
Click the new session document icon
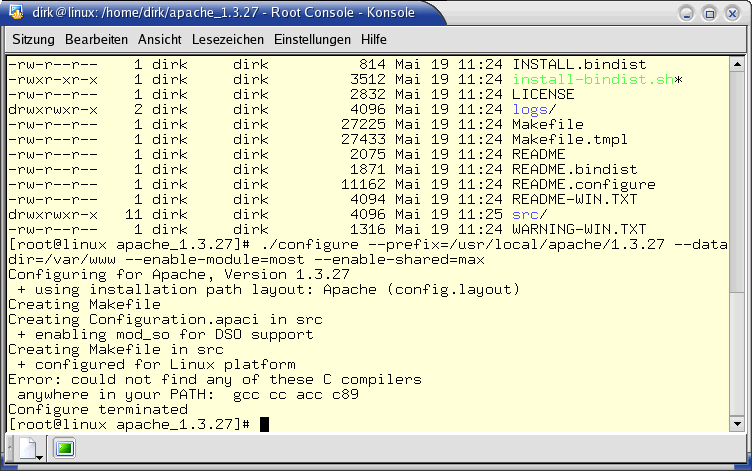(30, 448)
